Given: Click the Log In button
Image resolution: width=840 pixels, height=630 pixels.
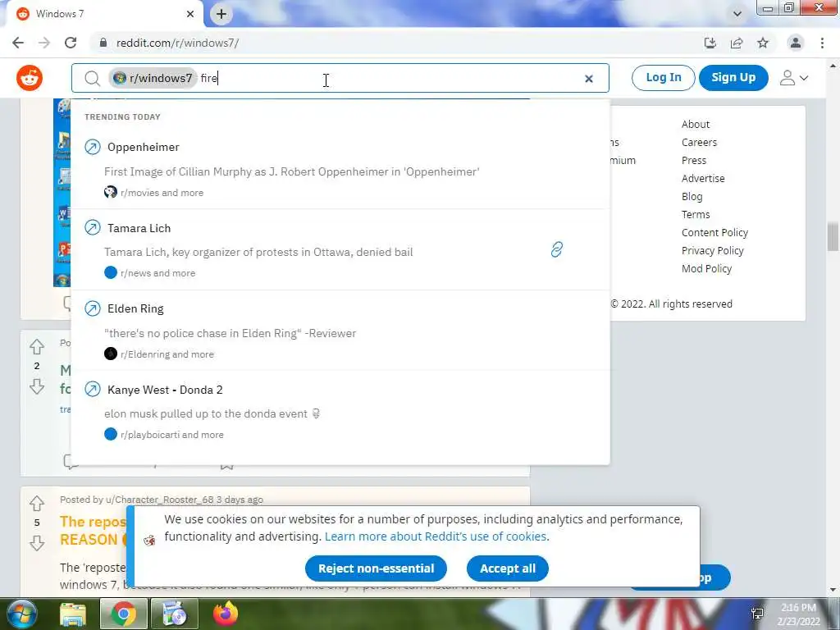Looking at the screenshot, I should 663,78.
